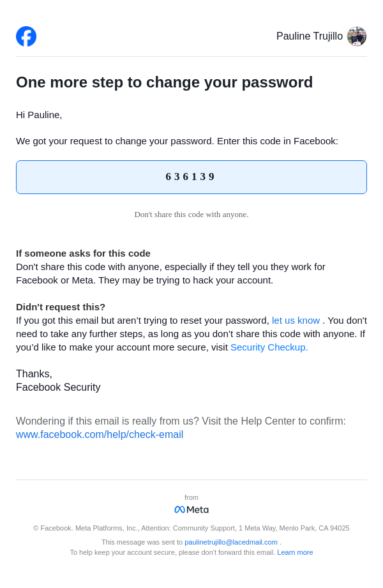Open the "let us know" link
Image resolution: width=383 pixels, height=588 pixels.
pyautogui.click(x=296, y=320)
